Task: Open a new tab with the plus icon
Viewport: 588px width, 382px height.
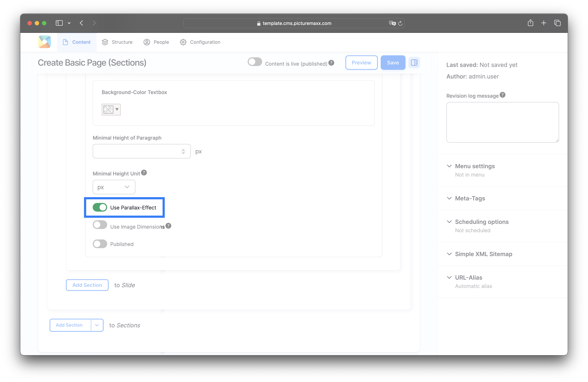Action: [x=543, y=23]
